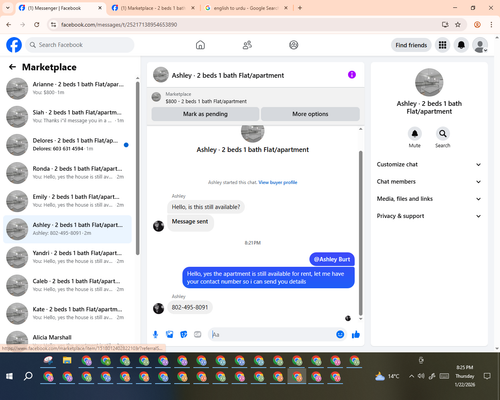
Task: Open the emoji picker in message box
Action: [340, 334]
